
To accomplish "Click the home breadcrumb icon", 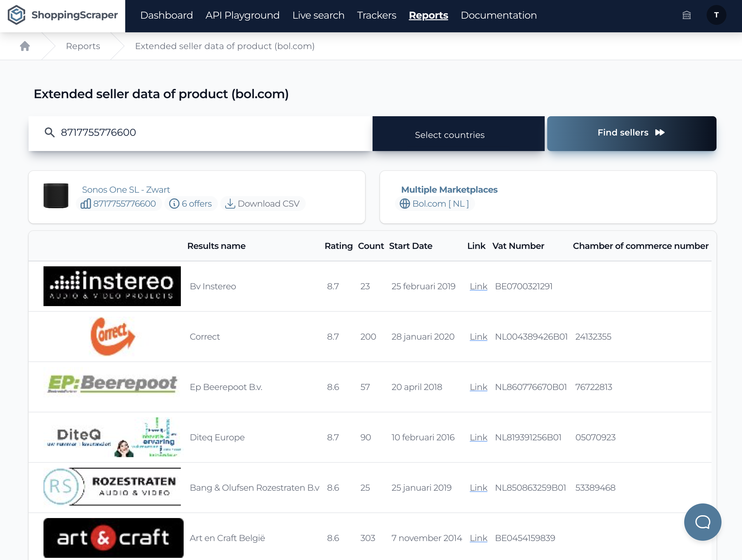I will click(25, 46).
